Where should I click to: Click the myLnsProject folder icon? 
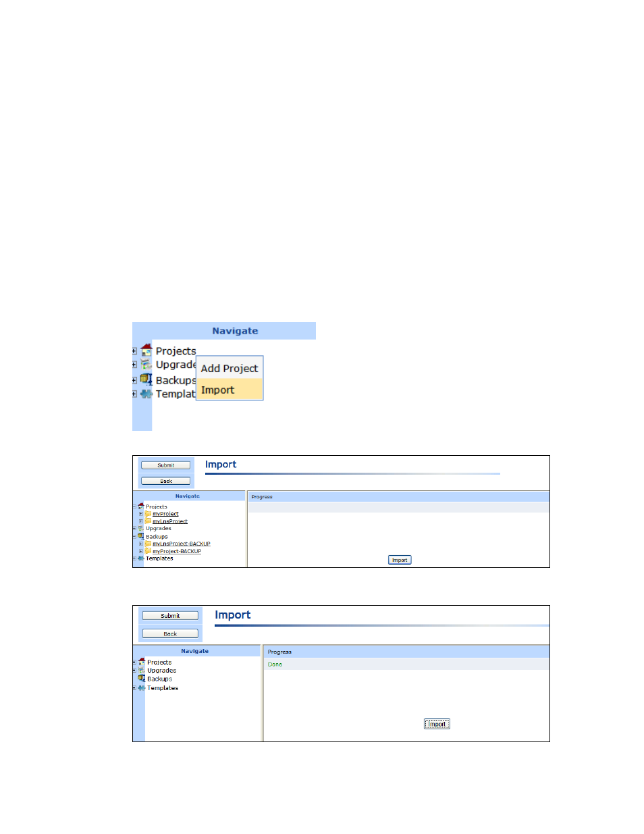pyautogui.click(x=148, y=521)
